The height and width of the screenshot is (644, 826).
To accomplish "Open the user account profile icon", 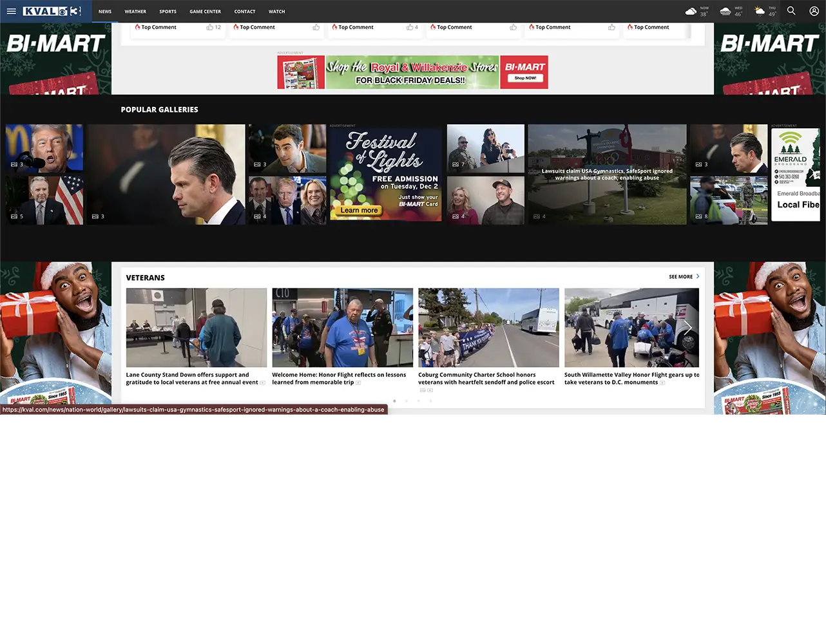I will pos(814,11).
